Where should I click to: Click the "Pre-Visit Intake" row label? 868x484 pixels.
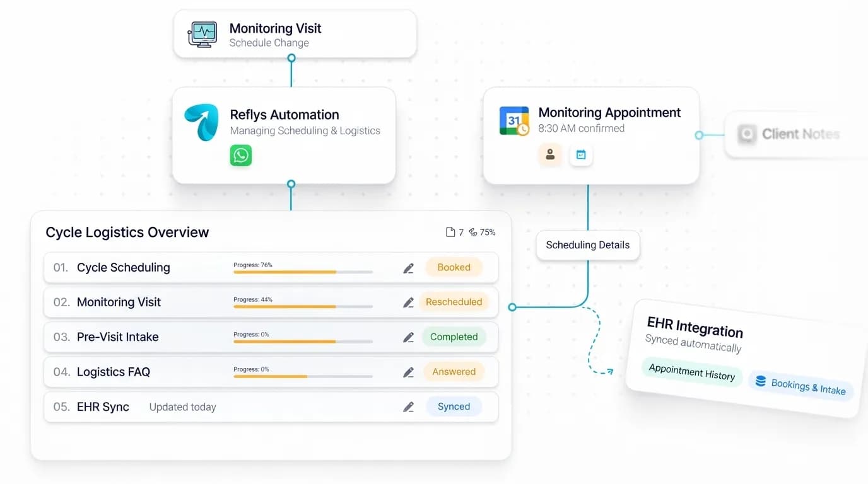[x=118, y=337]
